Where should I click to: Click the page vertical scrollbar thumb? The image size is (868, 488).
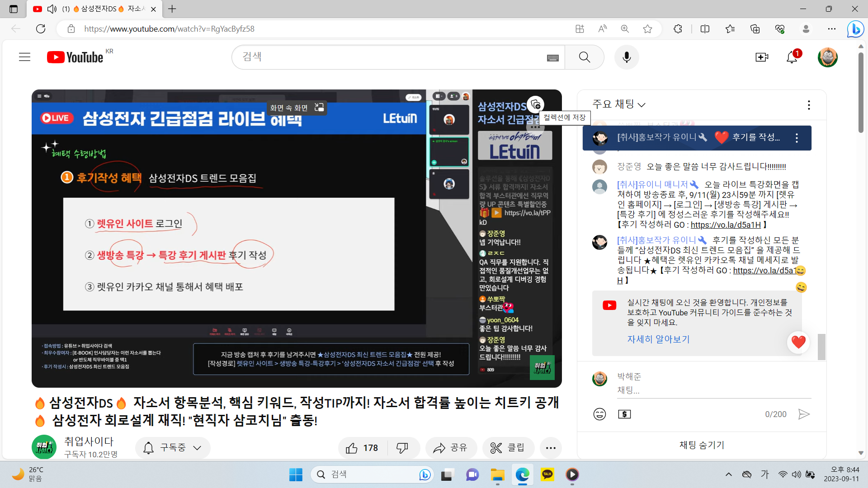pyautogui.click(x=861, y=93)
